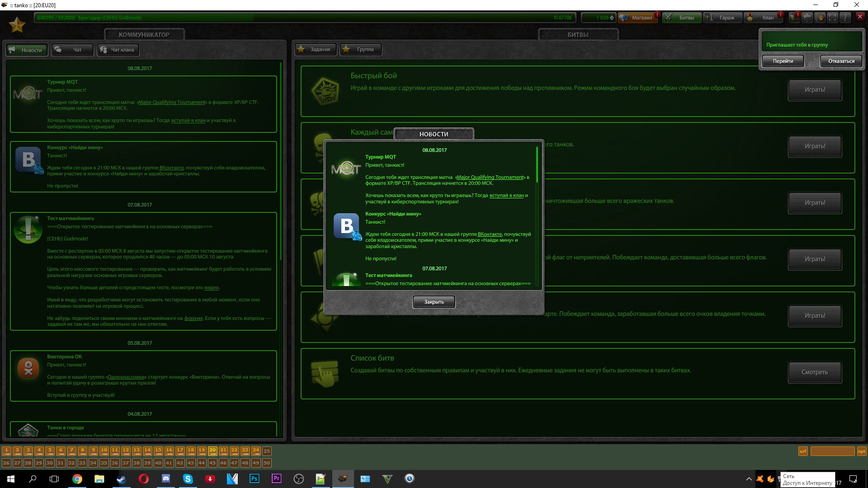Open Задания missions tab

pos(315,49)
